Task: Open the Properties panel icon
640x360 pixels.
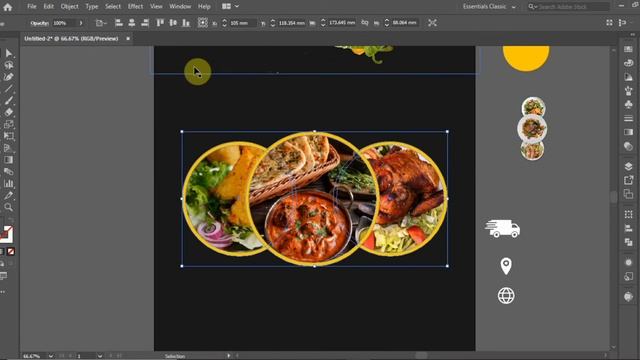Action: (629, 49)
